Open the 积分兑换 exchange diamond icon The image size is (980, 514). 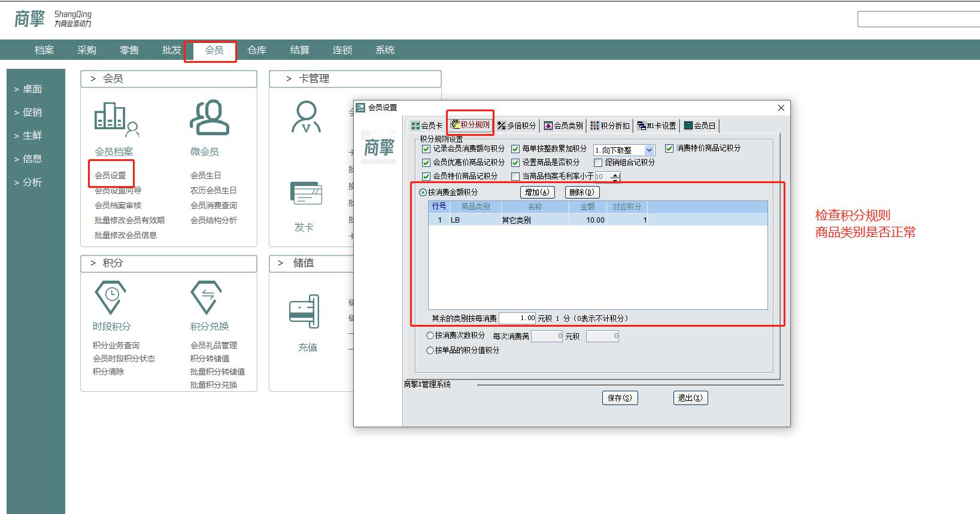tap(207, 297)
